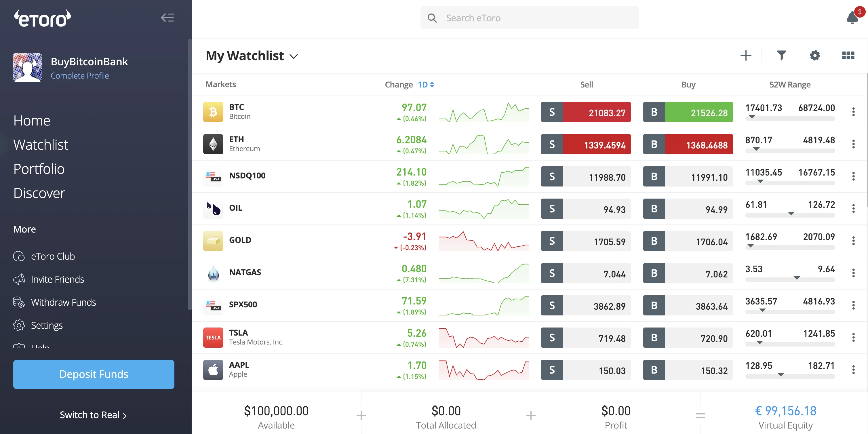This screenshot has height=434, width=868.
Task: Buy ETH at 1368.4688
Action: pyautogui.click(x=688, y=144)
